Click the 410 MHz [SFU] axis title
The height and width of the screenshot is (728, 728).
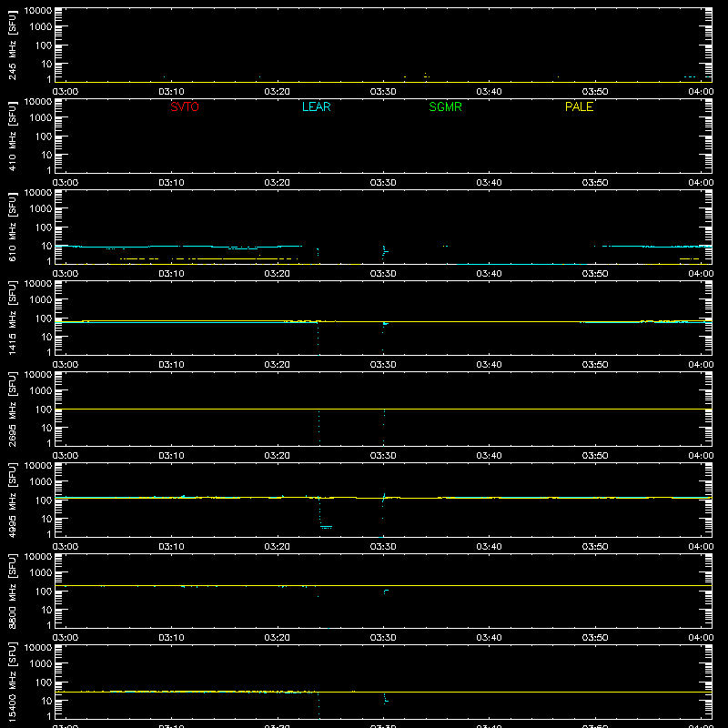(x=13, y=136)
